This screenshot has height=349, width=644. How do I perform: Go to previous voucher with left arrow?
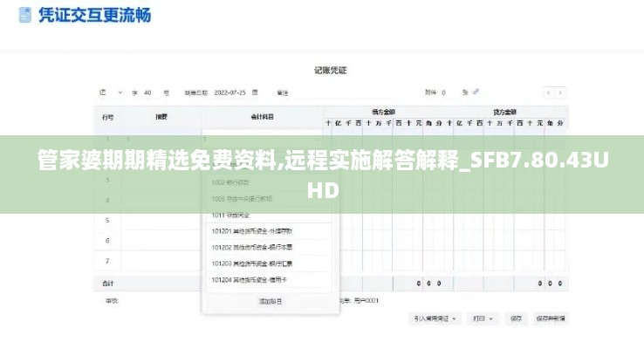coord(549,92)
